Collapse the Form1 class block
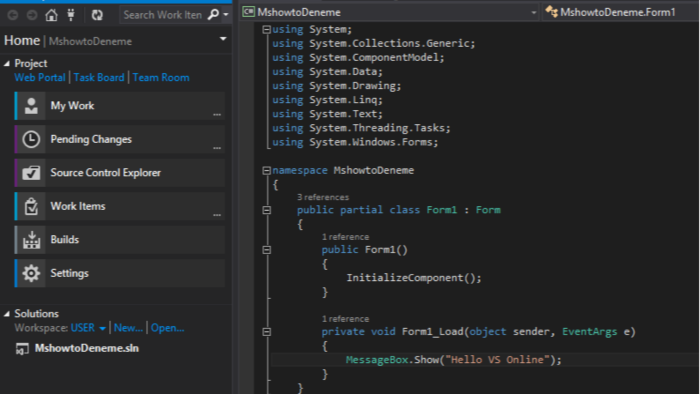700x394 pixels. pyautogui.click(x=267, y=210)
